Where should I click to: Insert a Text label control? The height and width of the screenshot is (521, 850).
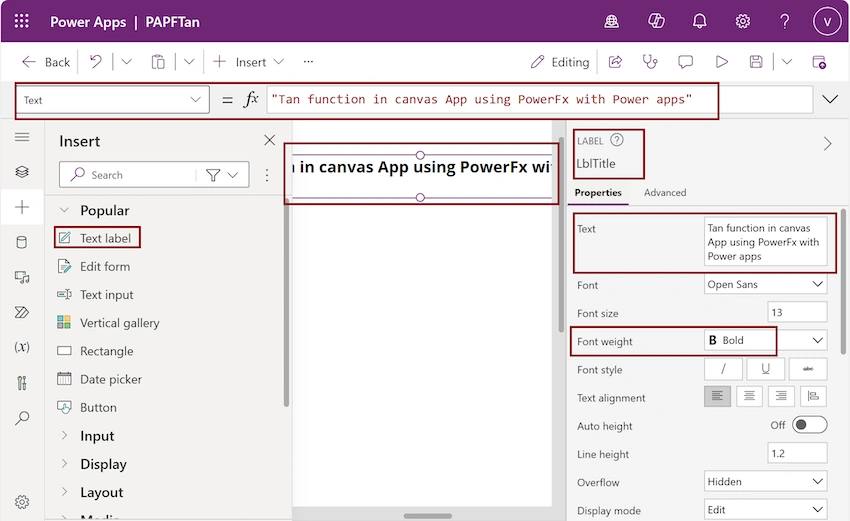click(x=96, y=238)
